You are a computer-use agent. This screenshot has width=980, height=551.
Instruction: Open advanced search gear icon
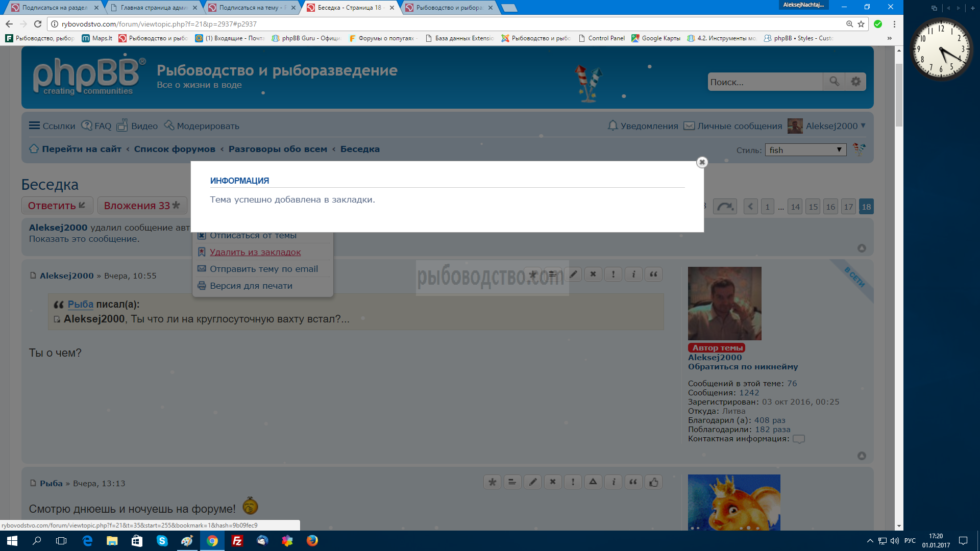pos(856,82)
